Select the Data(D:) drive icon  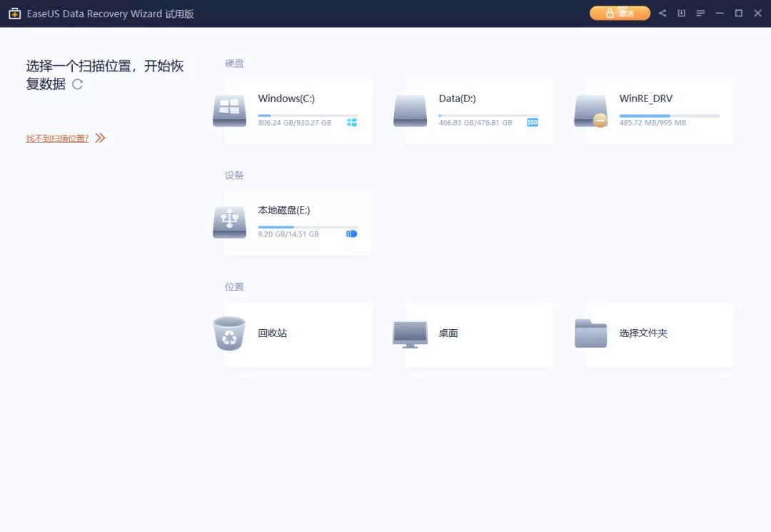pos(410,111)
